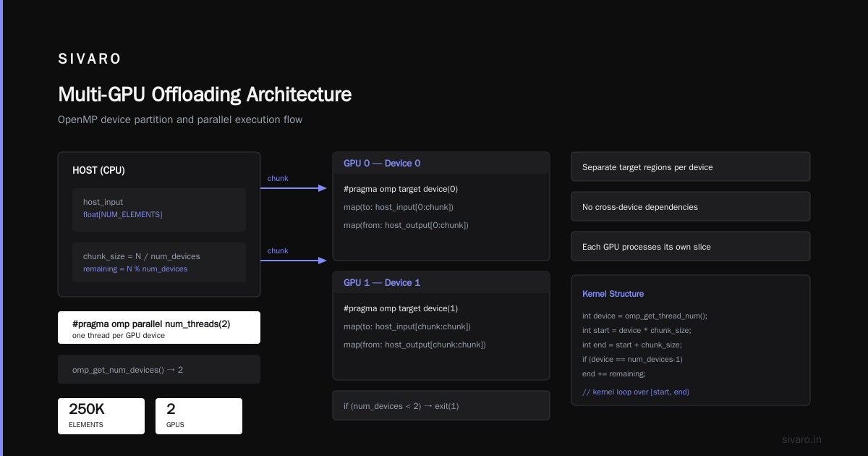The height and width of the screenshot is (456, 868).
Task: Click the 2 GPUS stat card
Action: 199,416
